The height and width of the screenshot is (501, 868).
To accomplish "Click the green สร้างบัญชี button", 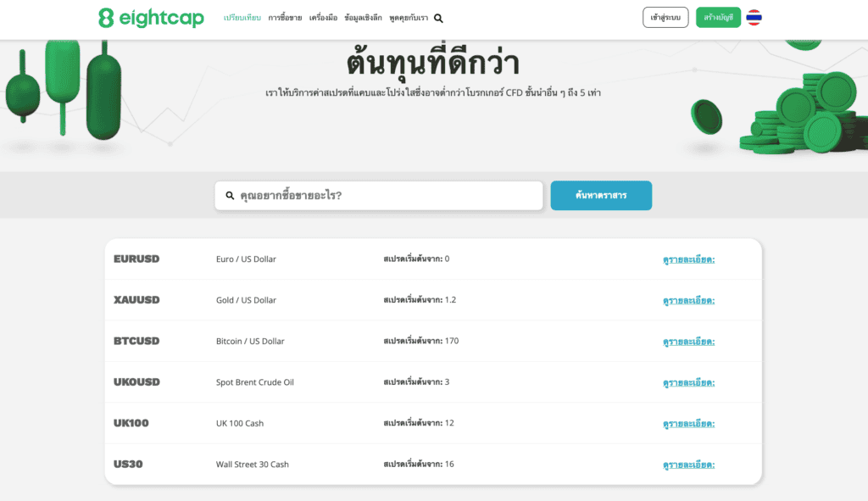I will click(x=718, y=18).
